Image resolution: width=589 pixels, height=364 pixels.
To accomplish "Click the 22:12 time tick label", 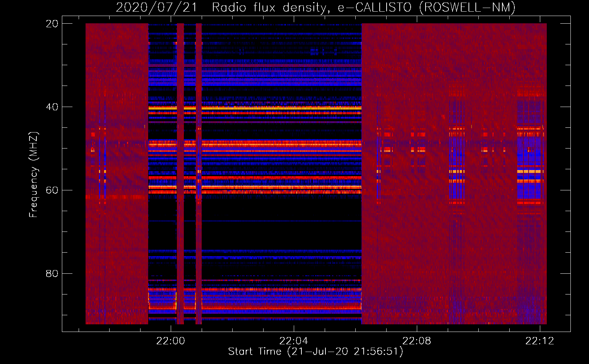I will [539, 341].
